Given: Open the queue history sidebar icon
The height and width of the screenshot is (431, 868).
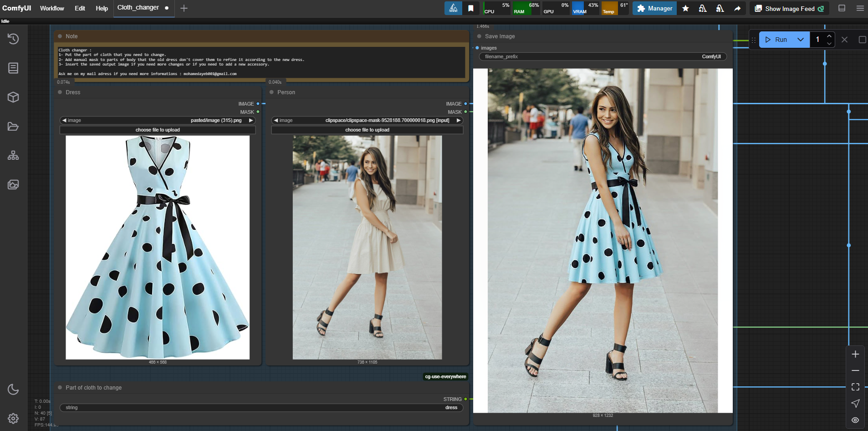Looking at the screenshot, I should (x=13, y=39).
